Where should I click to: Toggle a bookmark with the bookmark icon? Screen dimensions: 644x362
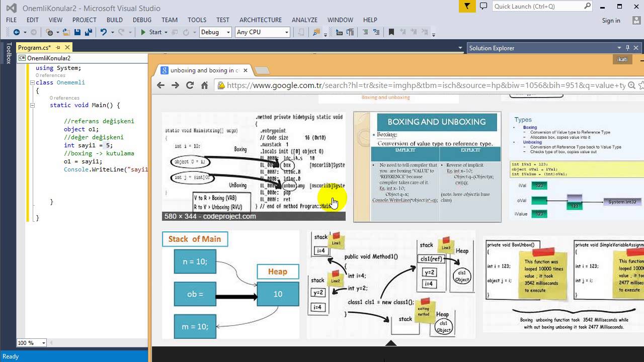point(391,32)
